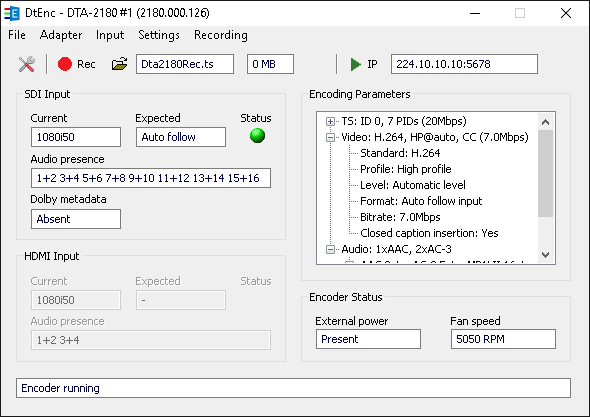
Task: Select Closed caption insertion: Yes row
Action: [x=429, y=233]
